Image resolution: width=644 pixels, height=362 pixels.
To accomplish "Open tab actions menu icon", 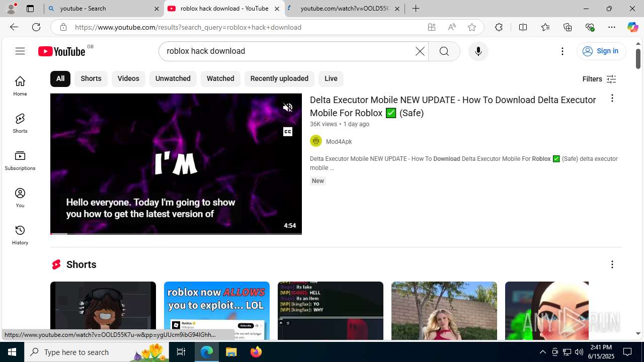I will (x=30, y=9).
